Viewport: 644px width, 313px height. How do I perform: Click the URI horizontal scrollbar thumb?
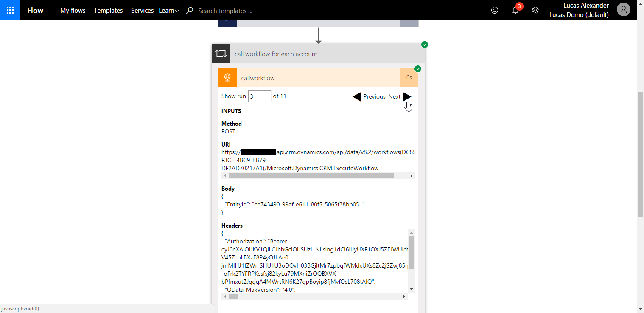click(x=311, y=175)
